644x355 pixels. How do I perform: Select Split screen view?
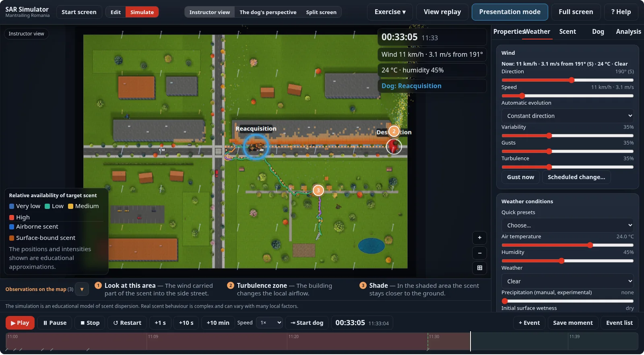pos(321,12)
